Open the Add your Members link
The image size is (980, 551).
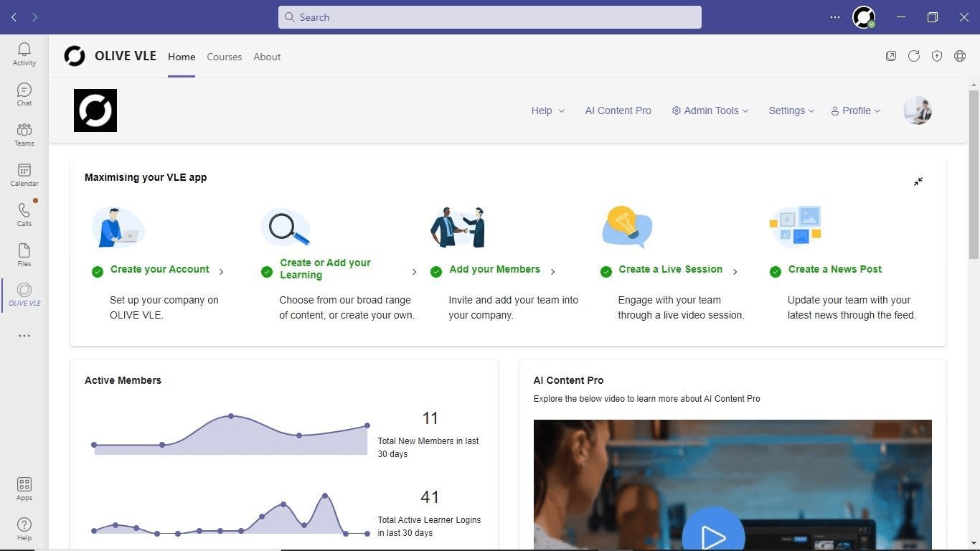pos(494,269)
